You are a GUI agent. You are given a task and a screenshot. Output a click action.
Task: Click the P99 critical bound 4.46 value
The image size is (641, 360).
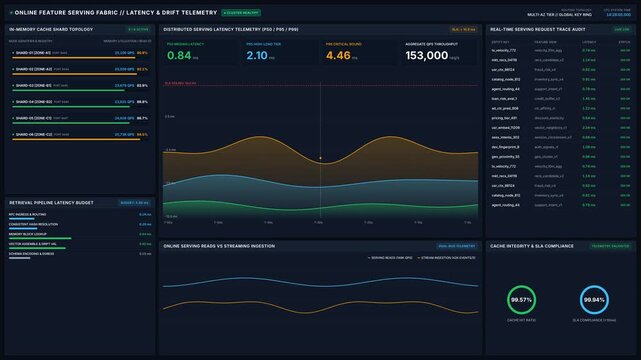click(x=338, y=56)
